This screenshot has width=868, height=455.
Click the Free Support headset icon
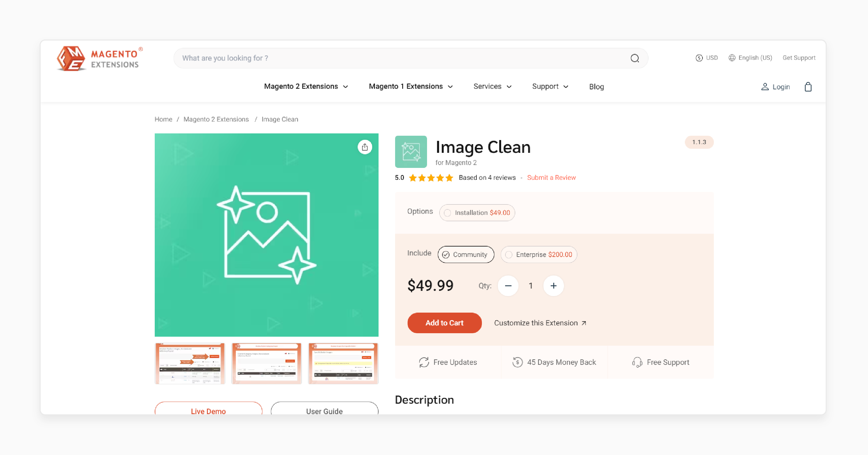(637, 362)
